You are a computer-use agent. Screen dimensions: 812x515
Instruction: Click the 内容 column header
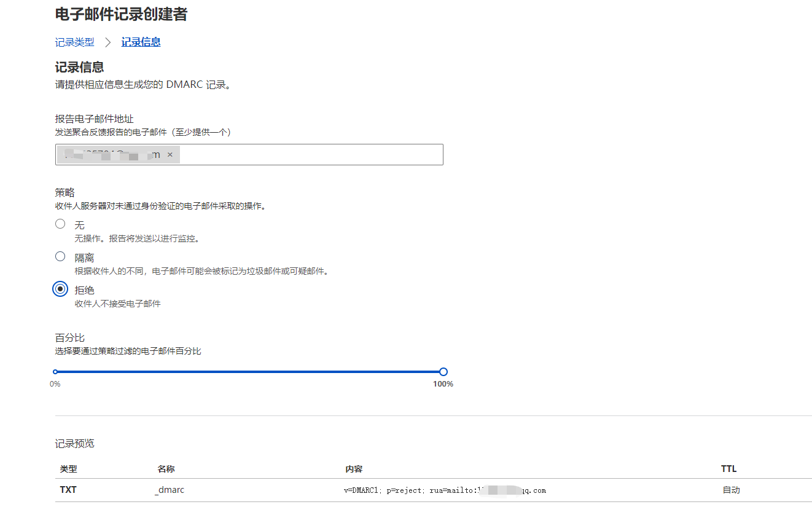click(x=354, y=469)
